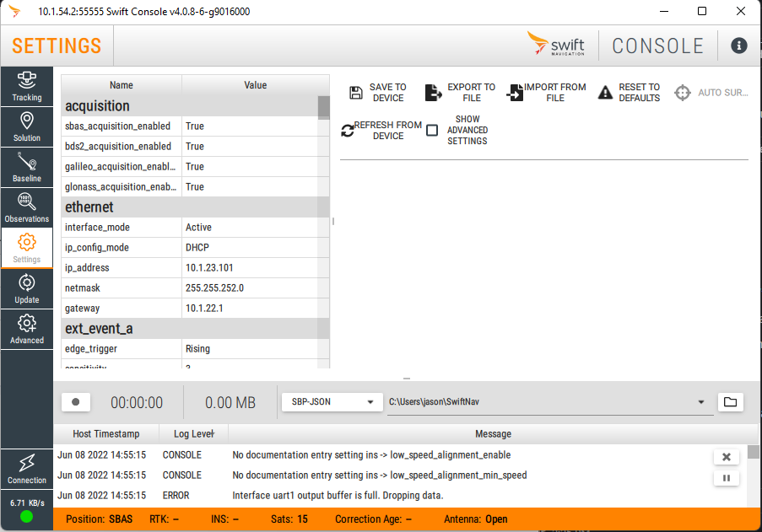Viewport: 762px width, 532px height.
Task: Select the glonass_acquisition_enab... setting
Action: pyautogui.click(x=190, y=187)
